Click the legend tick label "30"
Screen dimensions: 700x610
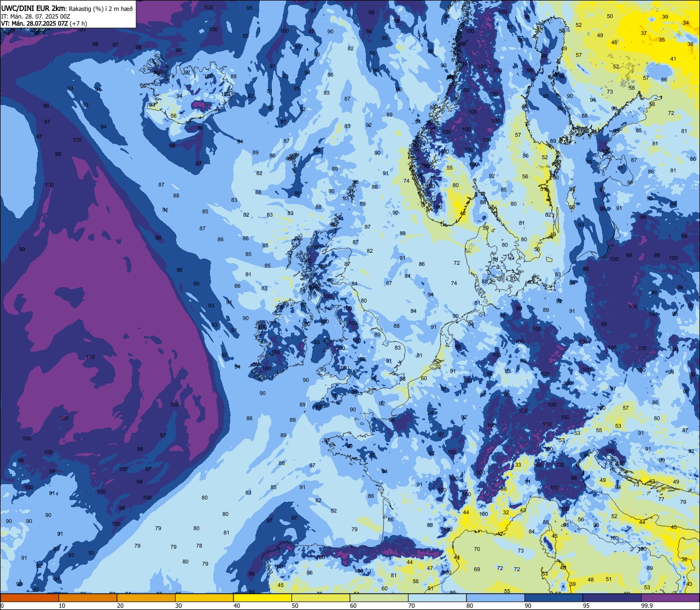click(x=178, y=606)
